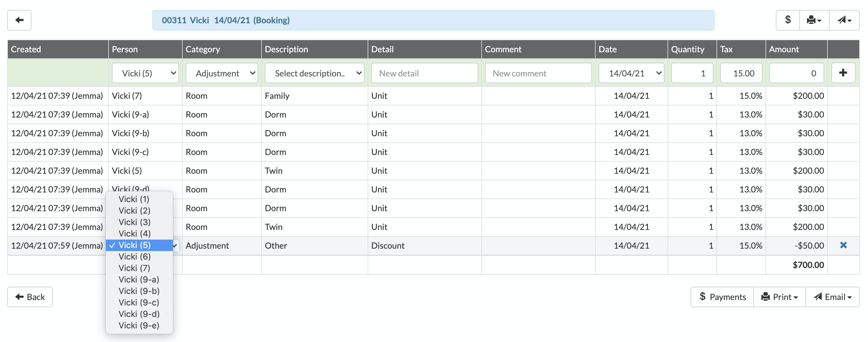868x342 pixels.
Task: Click the top-left back arrow icon
Action: (19, 20)
